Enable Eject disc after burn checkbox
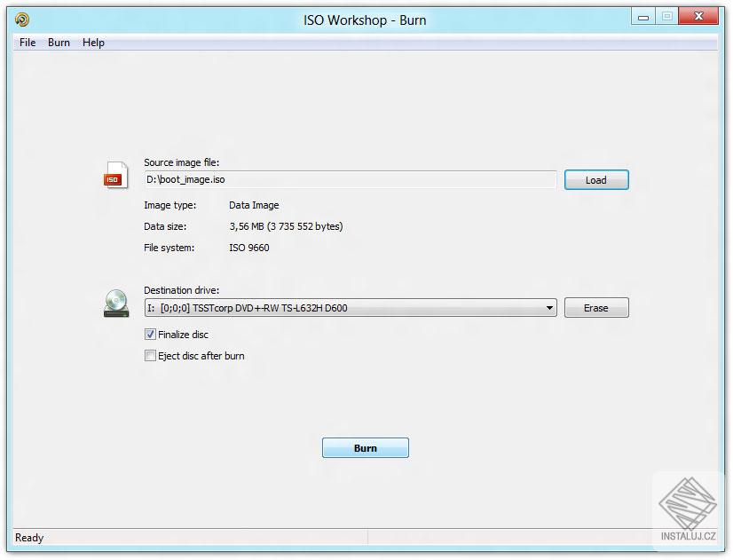 tap(150, 356)
